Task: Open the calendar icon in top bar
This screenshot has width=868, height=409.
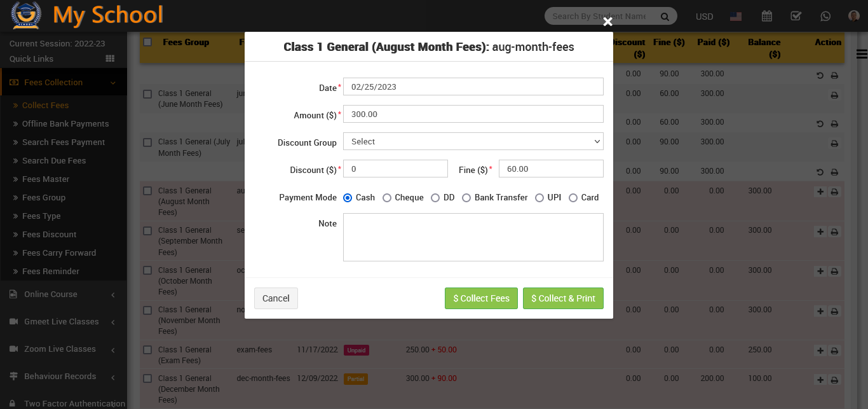Action: pyautogui.click(x=766, y=17)
